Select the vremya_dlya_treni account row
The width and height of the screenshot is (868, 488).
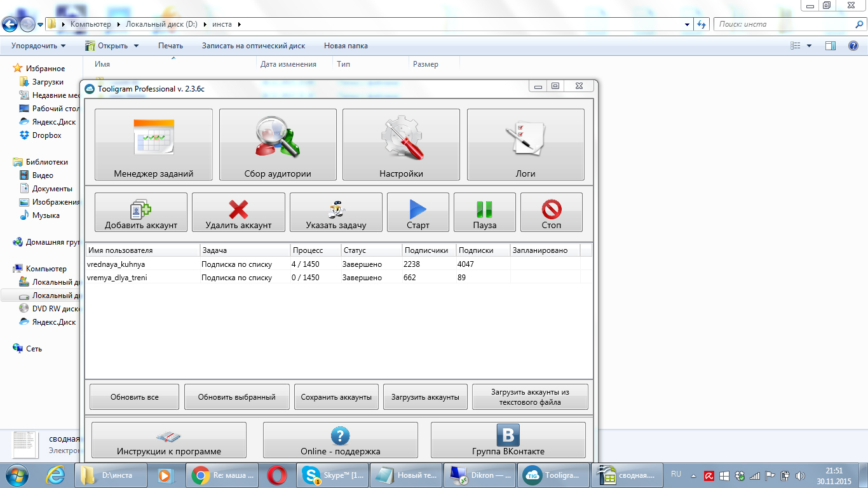pos(339,278)
